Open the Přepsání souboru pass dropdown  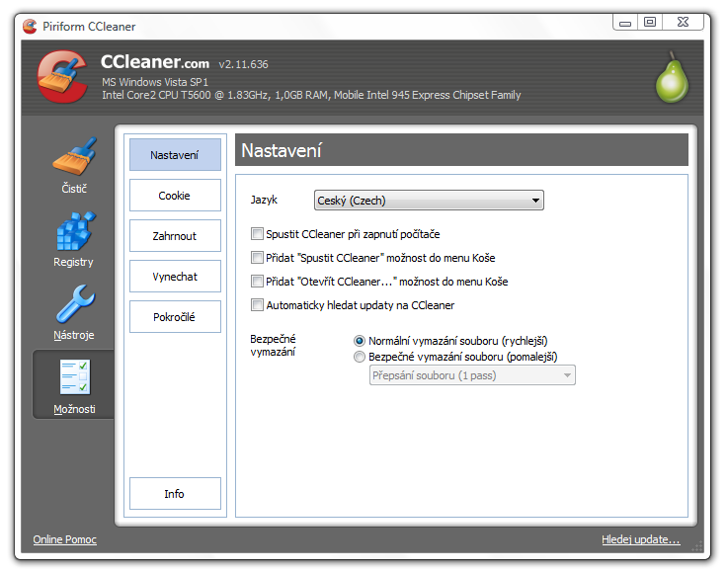[472, 375]
